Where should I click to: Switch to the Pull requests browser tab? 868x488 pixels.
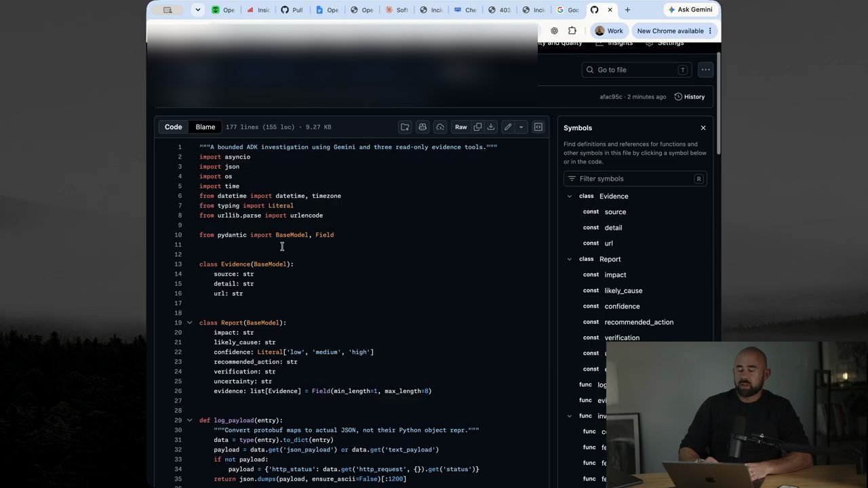[x=292, y=9]
